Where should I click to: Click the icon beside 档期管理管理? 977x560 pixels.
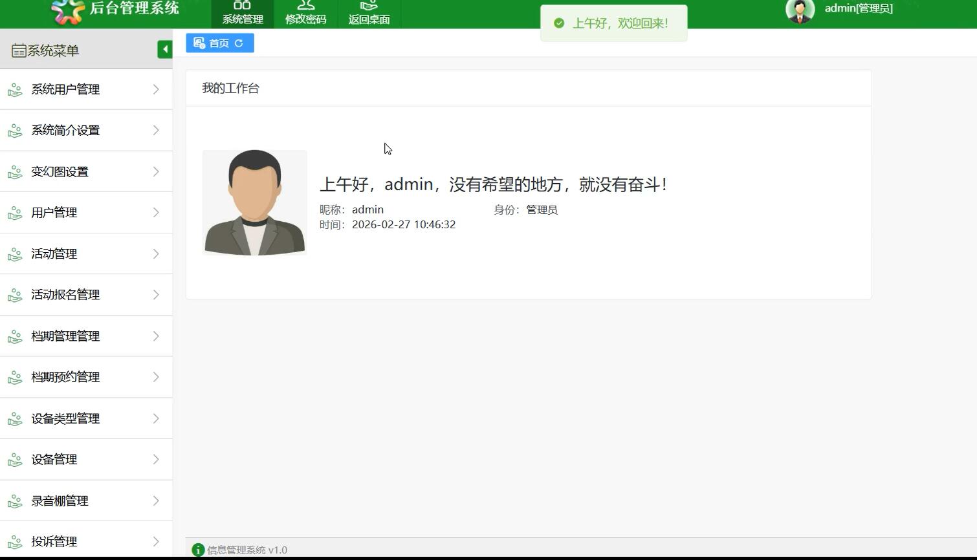coord(15,336)
